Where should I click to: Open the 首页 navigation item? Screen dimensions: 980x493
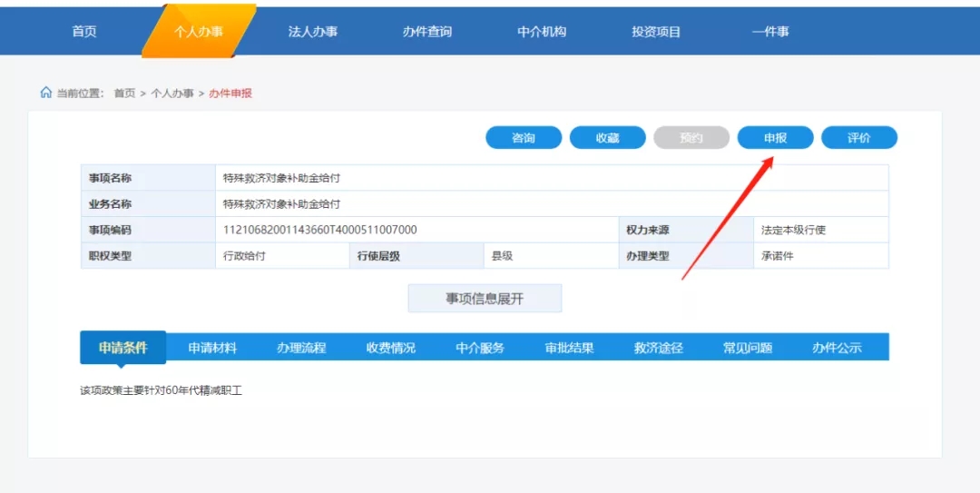pyautogui.click(x=84, y=32)
